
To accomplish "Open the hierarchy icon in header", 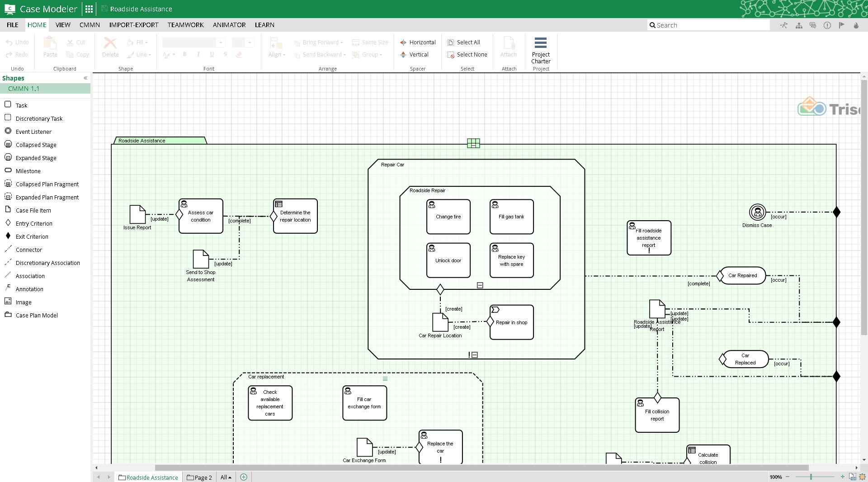I will tap(799, 25).
